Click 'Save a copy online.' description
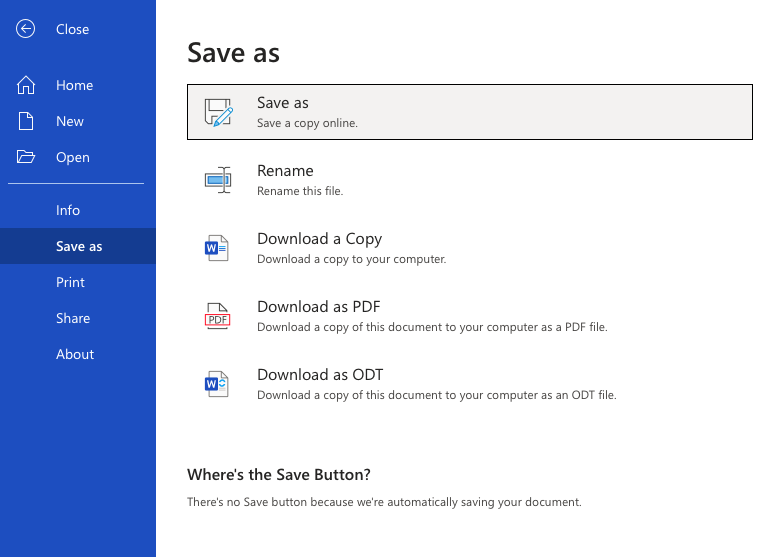Viewport: 782px width, 557px height. (307, 123)
